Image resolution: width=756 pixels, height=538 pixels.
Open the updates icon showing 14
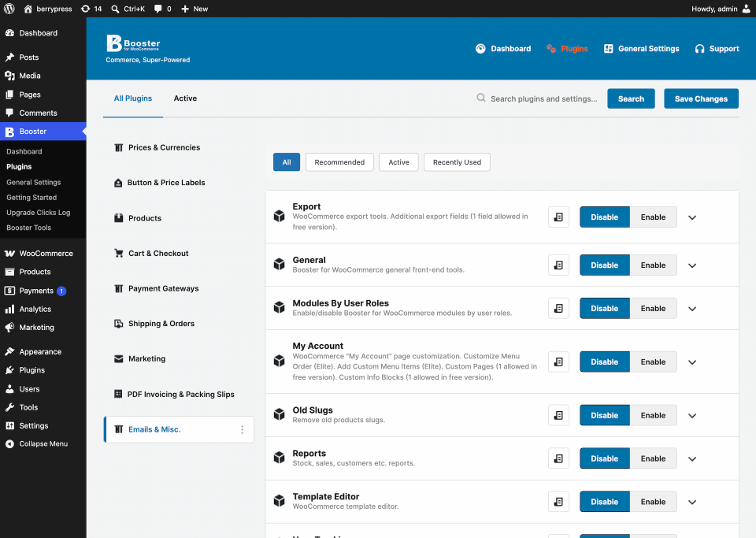click(x=91, y=9)
